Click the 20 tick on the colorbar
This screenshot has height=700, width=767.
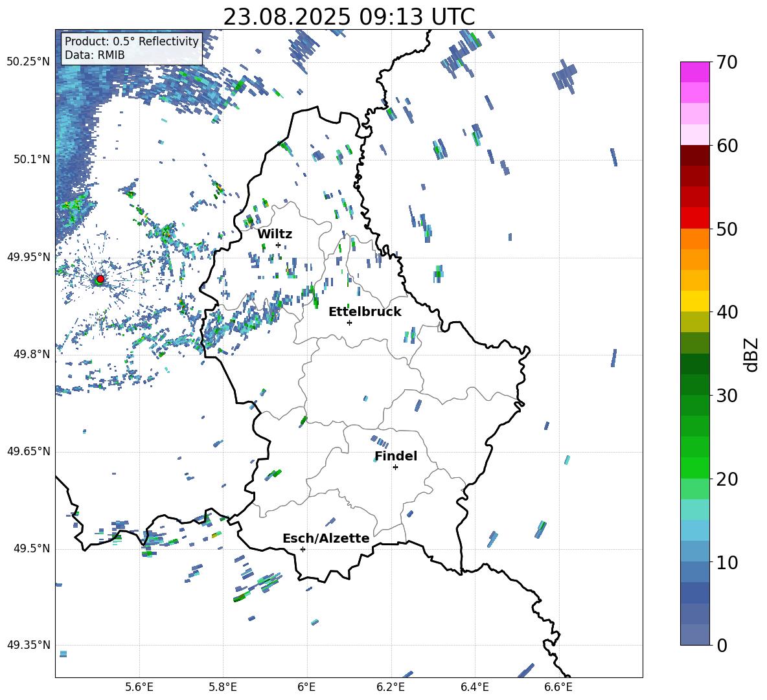[727, 479]
